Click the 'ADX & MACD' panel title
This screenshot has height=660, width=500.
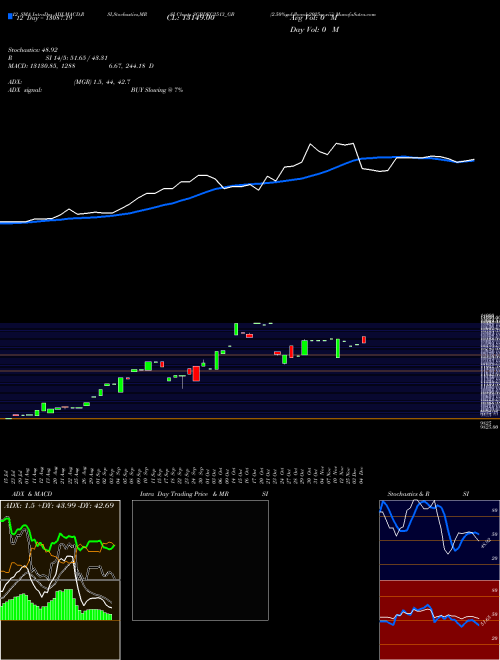pyautogui.click(x=32, y=494)
